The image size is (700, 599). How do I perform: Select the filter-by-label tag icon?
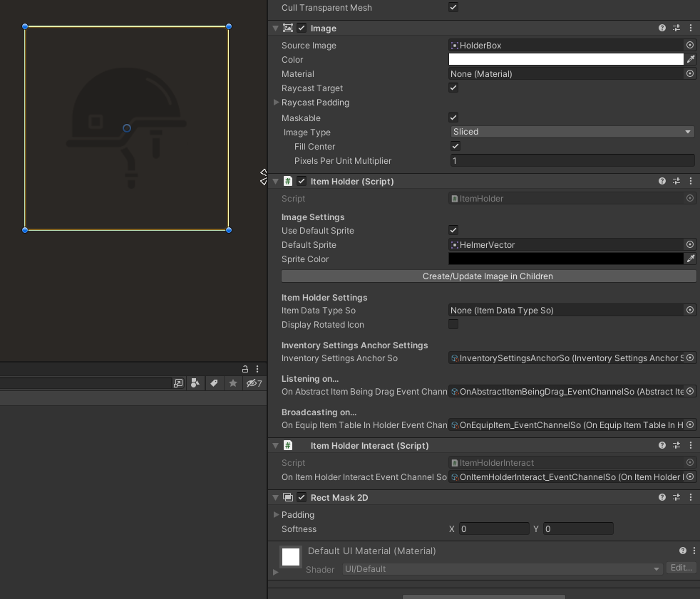pos(214,383)
